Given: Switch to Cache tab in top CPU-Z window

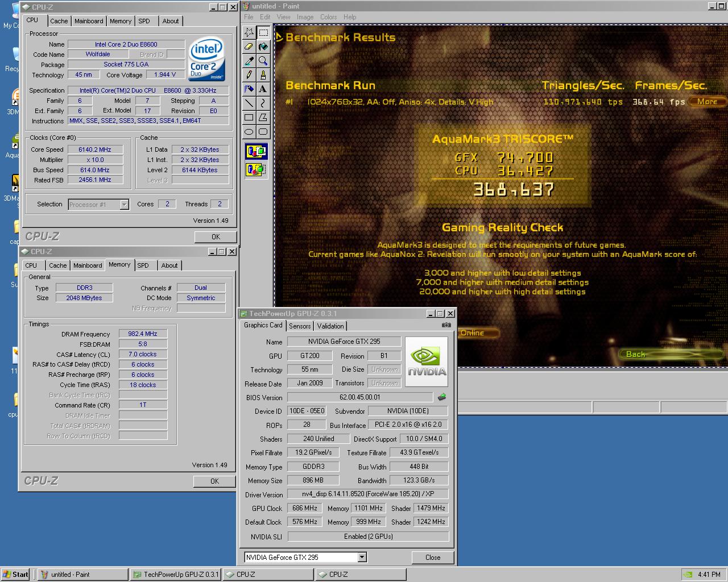Looking at the screenshot, I should (59, 21).
